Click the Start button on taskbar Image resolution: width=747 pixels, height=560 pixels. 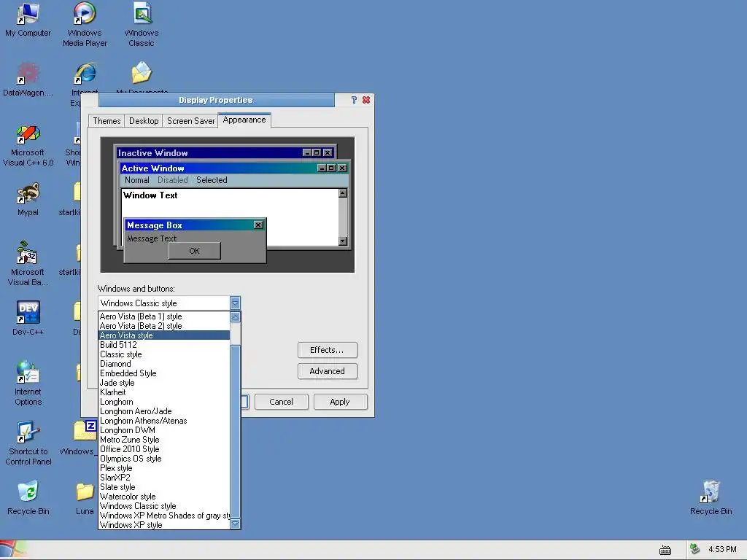point(13,550)
